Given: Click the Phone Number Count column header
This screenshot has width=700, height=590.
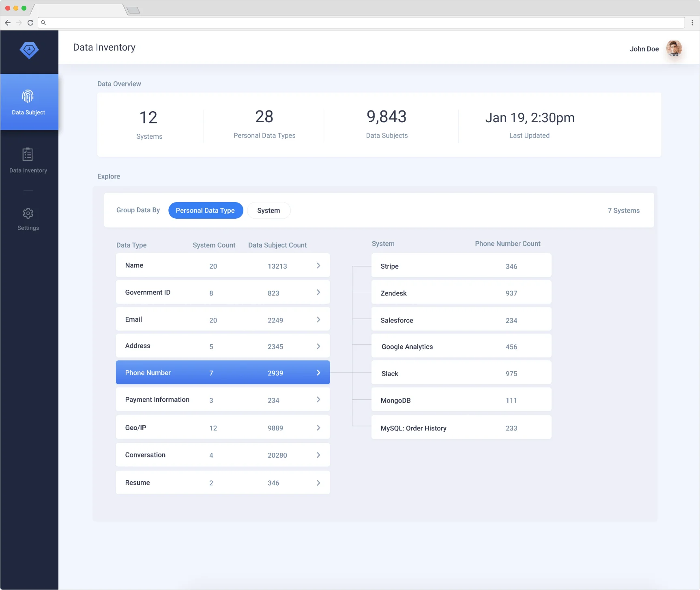Looking at the screenshot, I should pyautogui.click(x=508, y=243).
